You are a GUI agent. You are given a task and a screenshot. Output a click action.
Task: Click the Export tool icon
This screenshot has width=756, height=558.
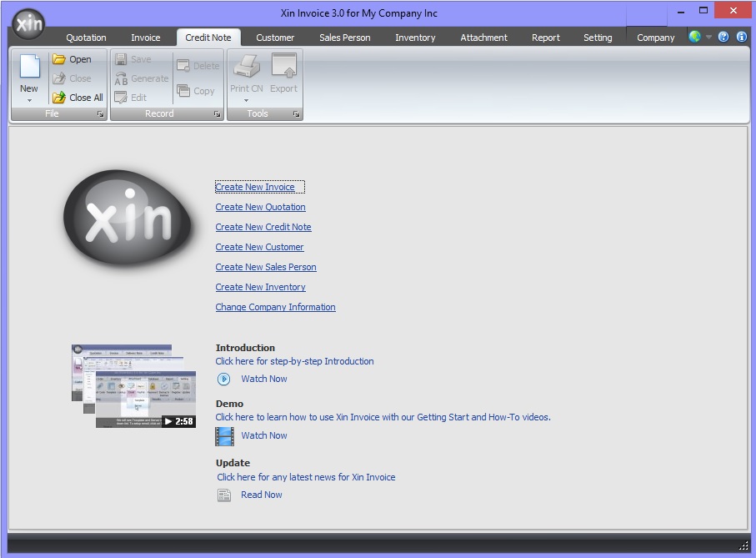tap(284, 66)
